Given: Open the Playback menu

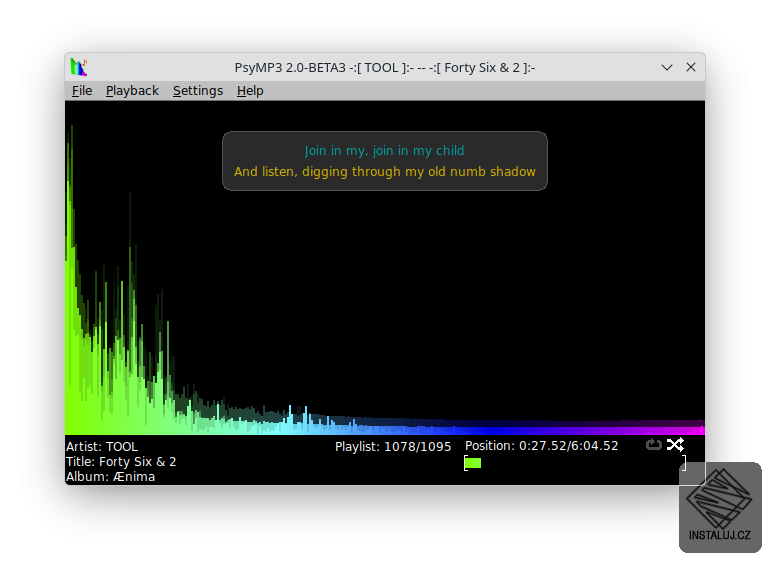Looking at the screenshot, I should [x=132, y=91].
